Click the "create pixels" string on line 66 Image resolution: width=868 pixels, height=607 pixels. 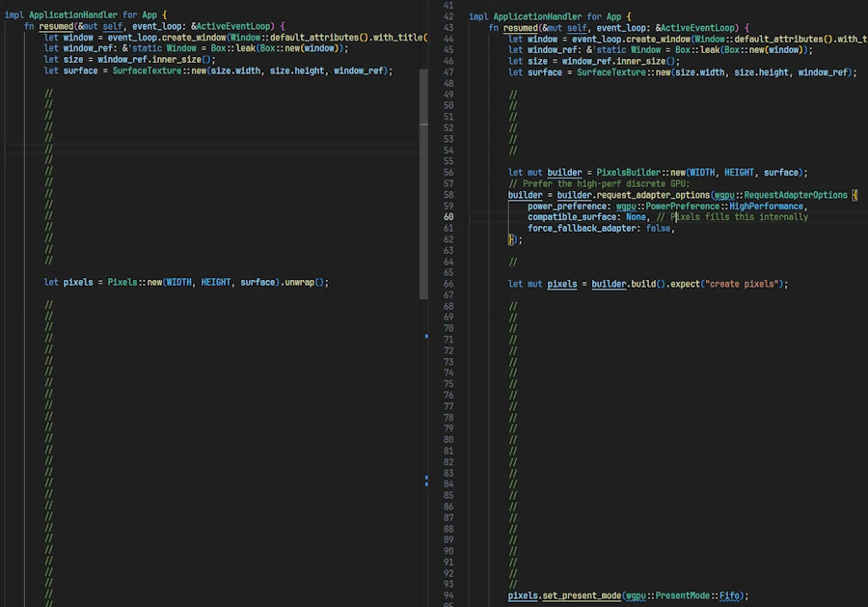(x=743, y=284)
